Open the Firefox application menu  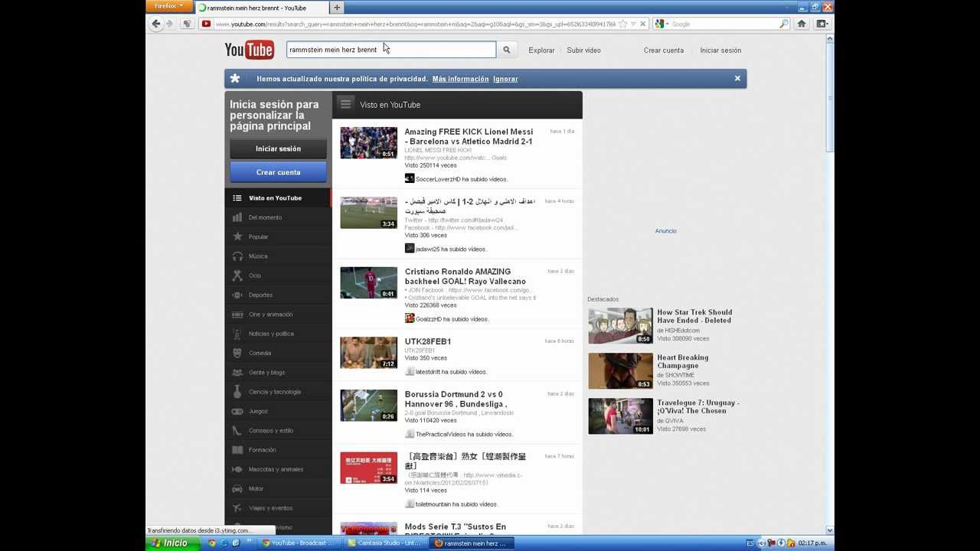(x=168, y=6)
